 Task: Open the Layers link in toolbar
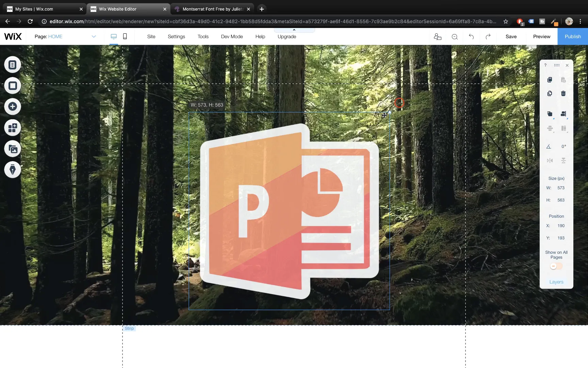click(556, 282)
